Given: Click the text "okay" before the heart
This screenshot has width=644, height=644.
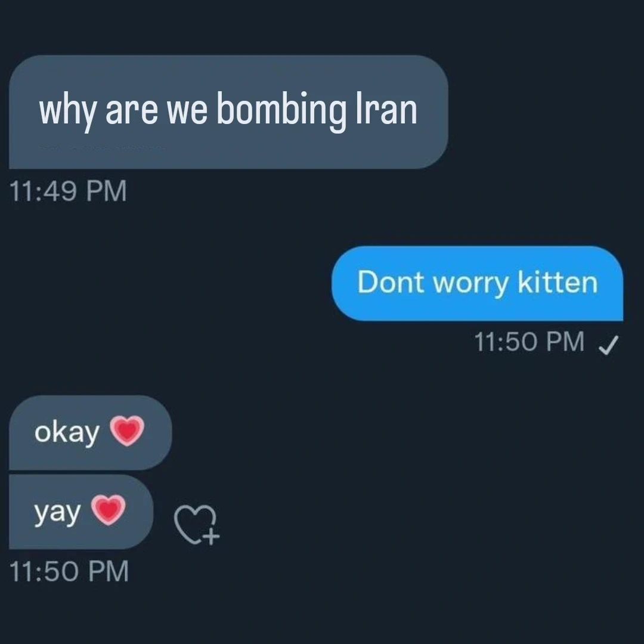Looking at the screenshot, I should (x=67, y=433).
